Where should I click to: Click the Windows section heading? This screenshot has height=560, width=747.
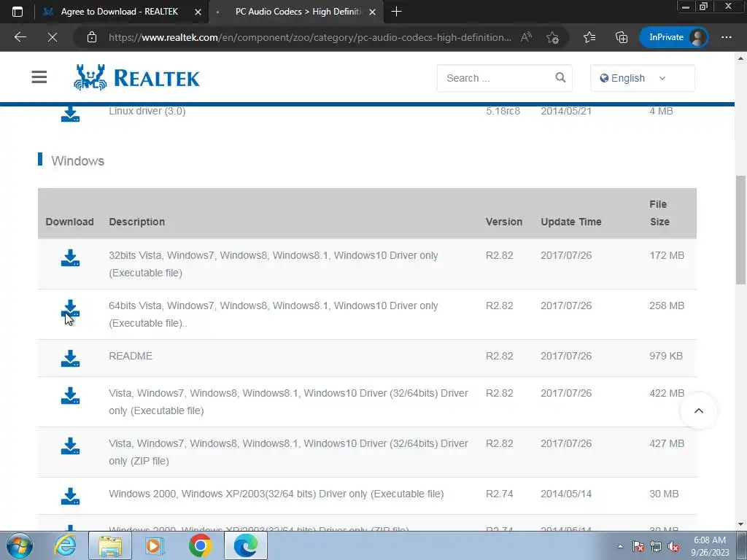[77, 161]
